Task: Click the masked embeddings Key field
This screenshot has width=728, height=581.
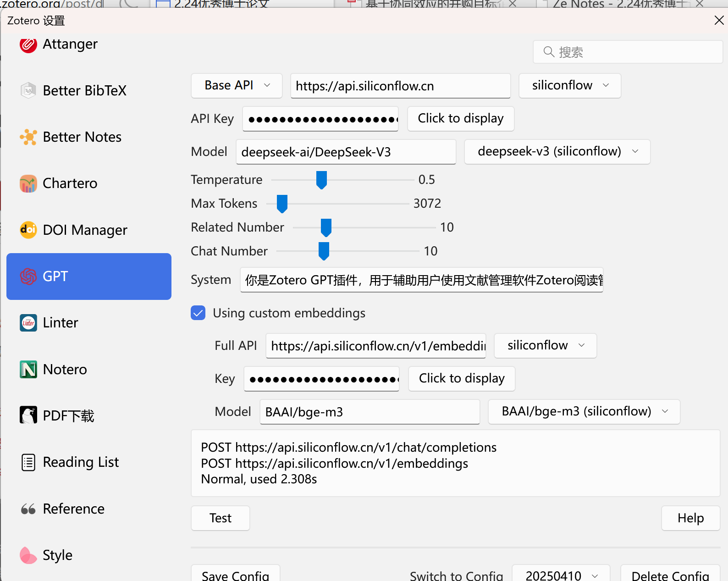Action: coord(321,379)
